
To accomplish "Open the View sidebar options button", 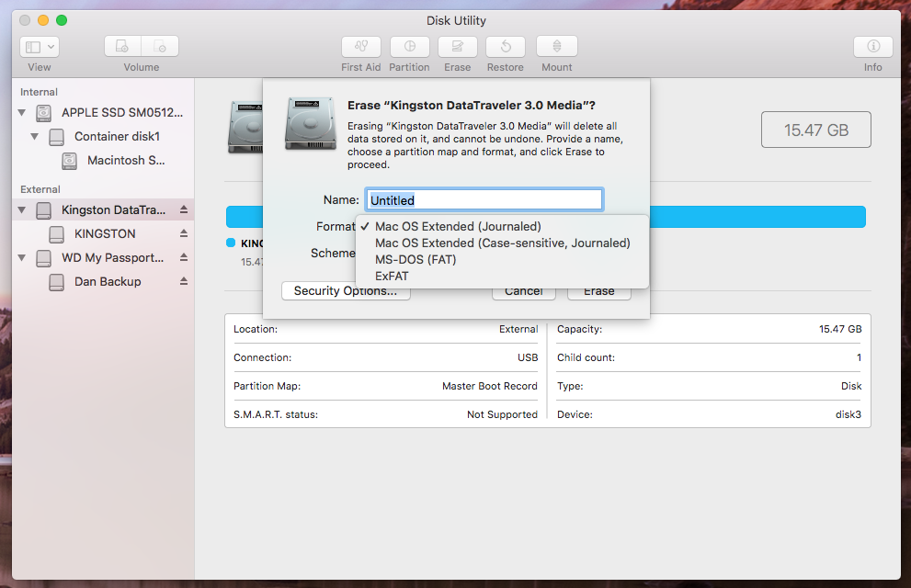I will (x=40, y=47).
